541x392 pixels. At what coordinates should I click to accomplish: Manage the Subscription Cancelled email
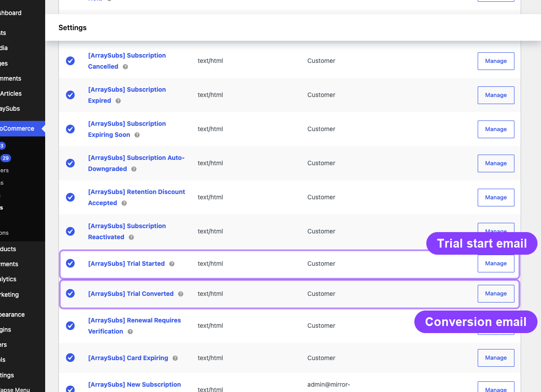(x=496, y=61)
